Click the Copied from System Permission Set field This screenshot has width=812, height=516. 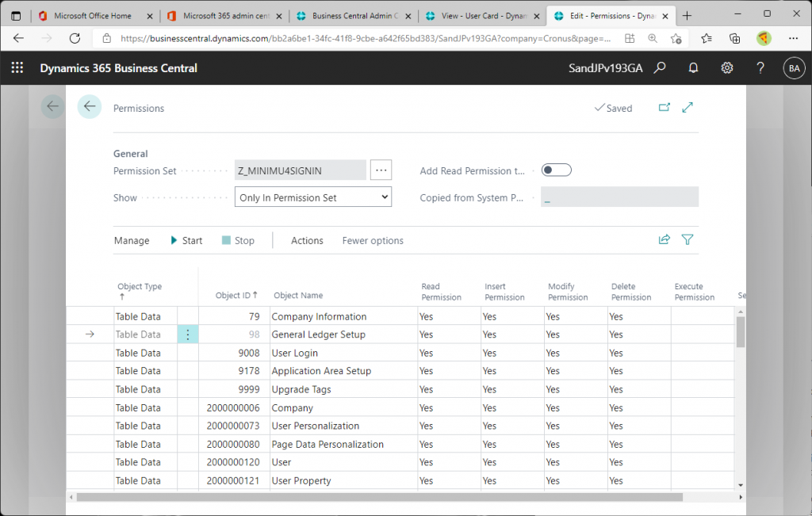click(x=619, y=197)
